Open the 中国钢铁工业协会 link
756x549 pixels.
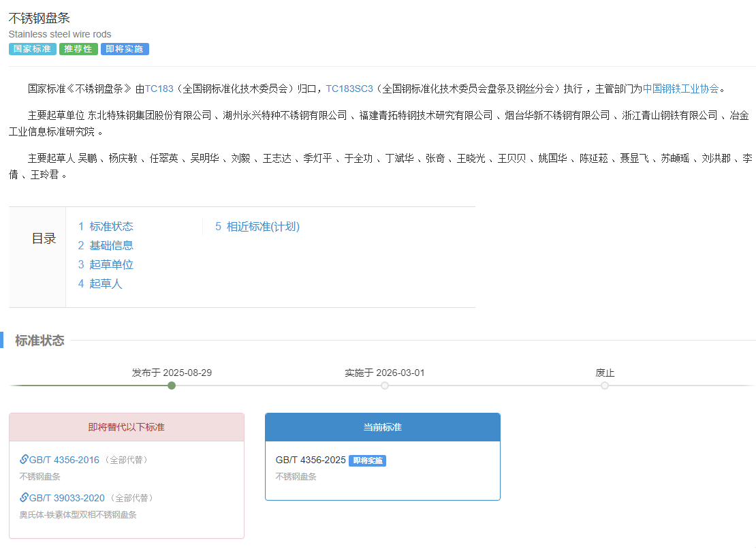click(x=680, y=89)
